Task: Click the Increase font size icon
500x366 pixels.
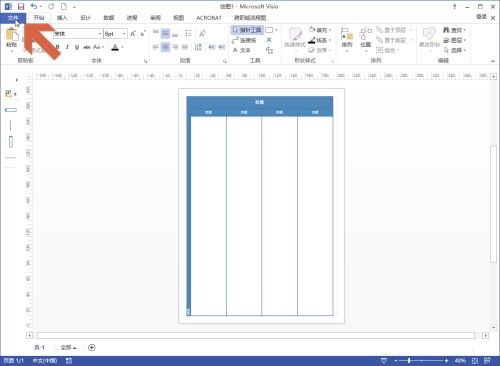Action: 133,34
